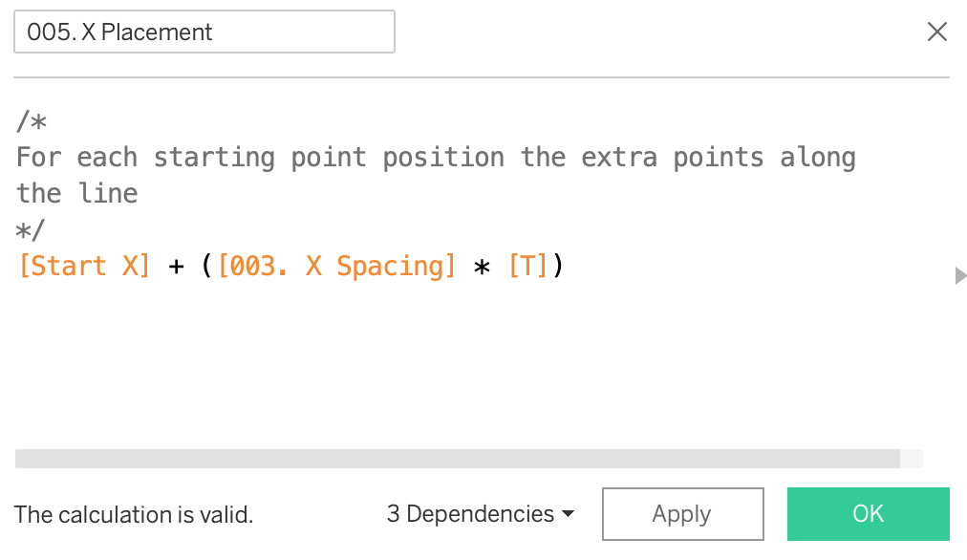Click the 'The calculation is valid.' status message

click(x=134, y=515)
